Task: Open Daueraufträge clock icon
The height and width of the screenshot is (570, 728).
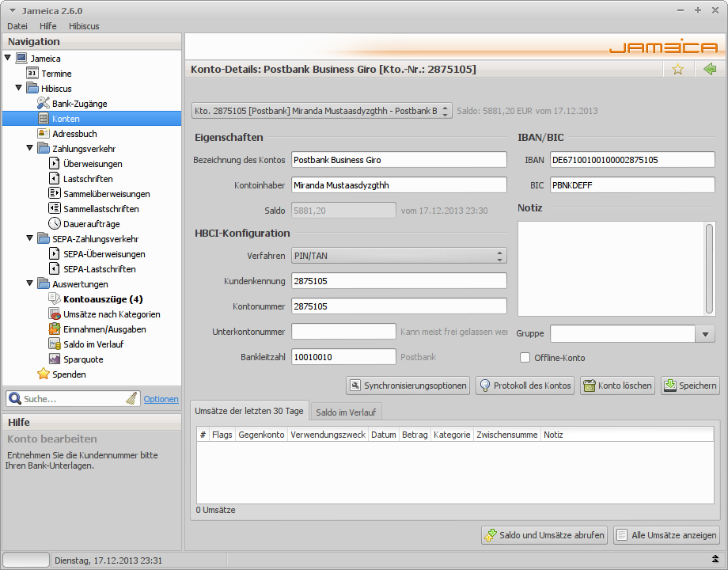Action: [55, 223]
